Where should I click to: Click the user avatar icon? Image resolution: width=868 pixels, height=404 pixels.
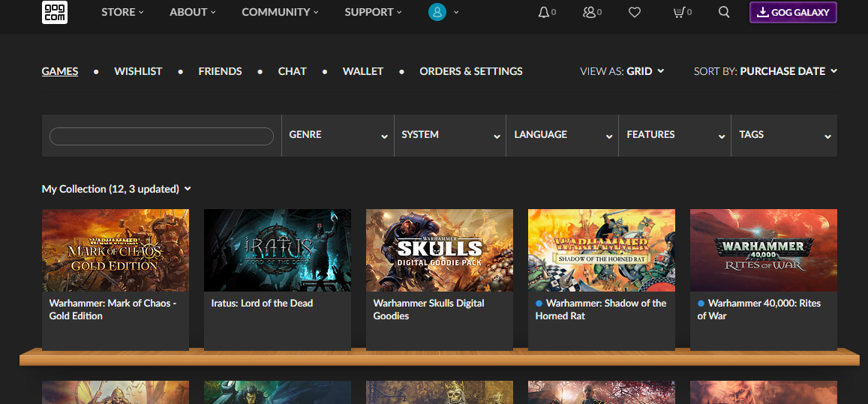tap(437, 12)
